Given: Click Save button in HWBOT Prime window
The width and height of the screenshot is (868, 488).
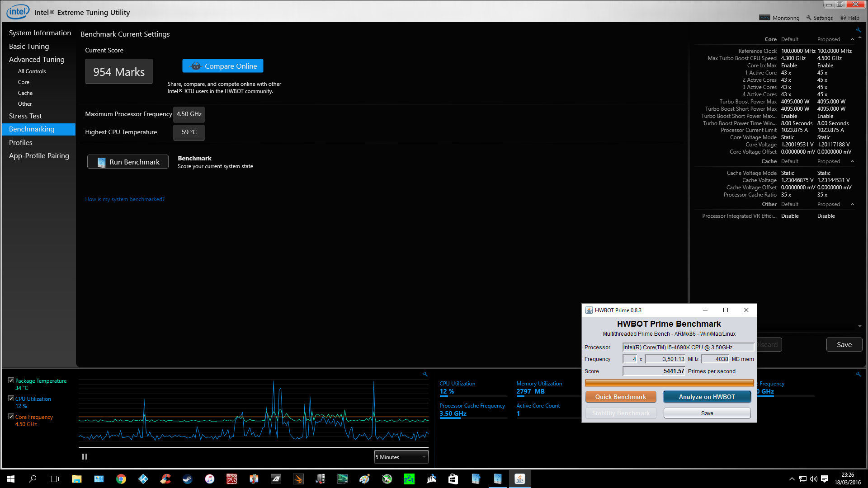Looking at the screenshot, I should coord(707,413).
